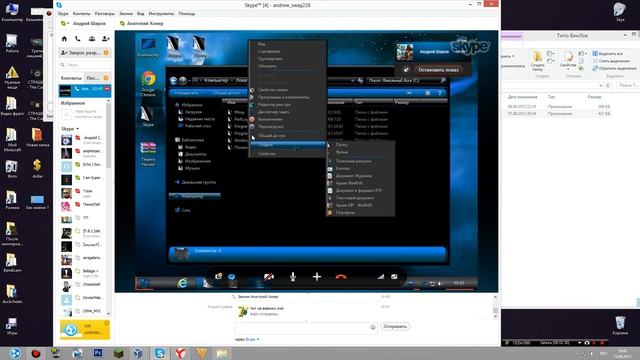The image size is (640, 360).
Task: Sort by the Размер column header in Explorer
Action: point(594,97)
